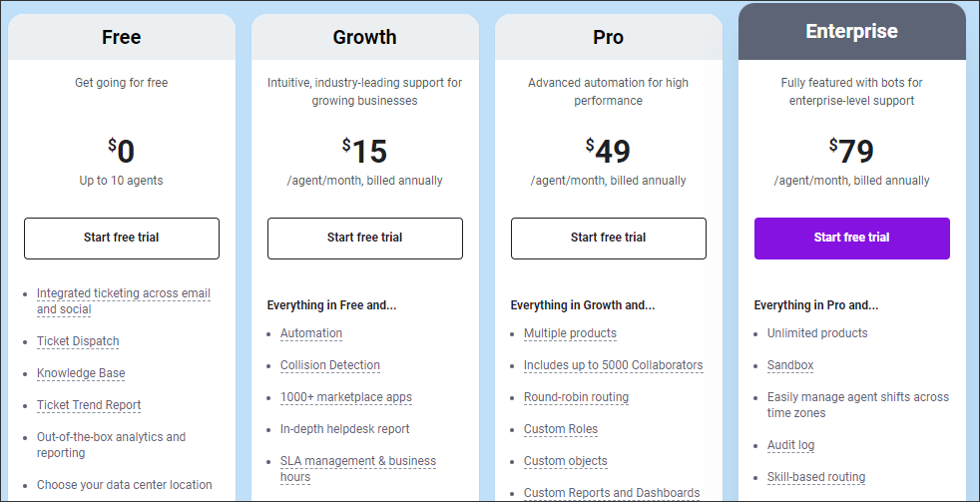Screen dimensions: 980x502
Task: Start free trial for the Free plan
Action: [121, 239]
